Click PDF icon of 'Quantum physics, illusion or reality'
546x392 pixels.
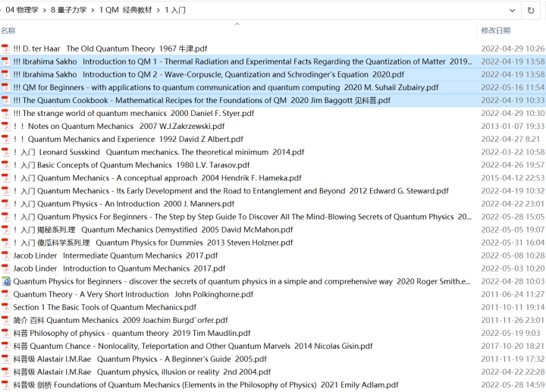5,372
